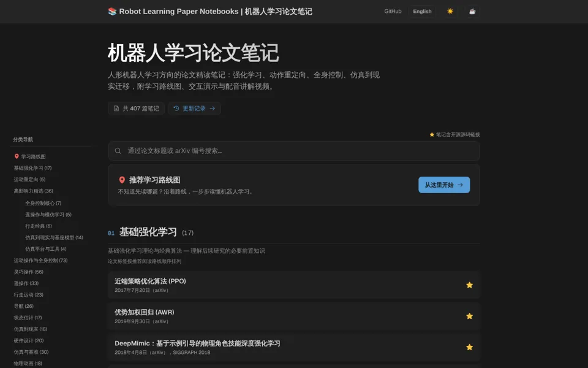Open 优势加权回归 (AWR) note

click(x=293, y=316)
